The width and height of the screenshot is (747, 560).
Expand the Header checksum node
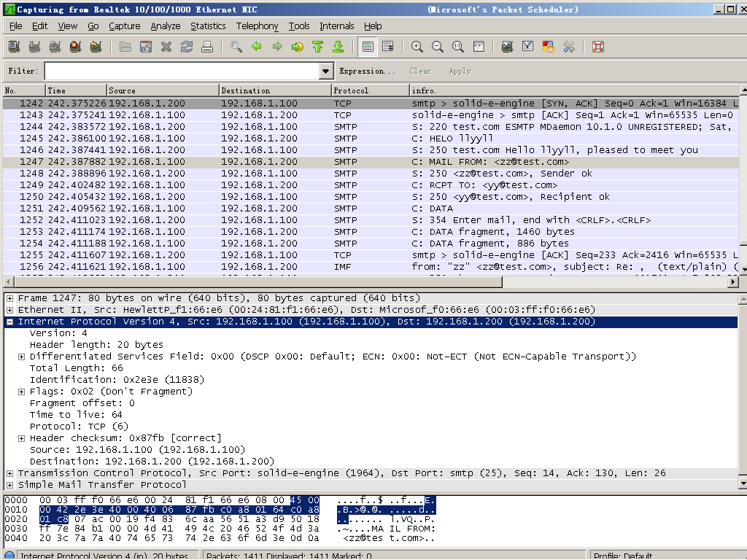tap(21, 438)
